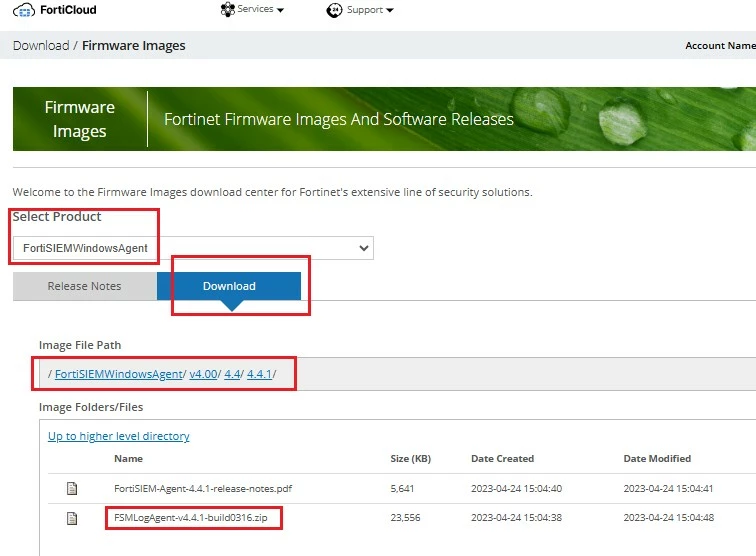Click the Name column header
This screenshot has height=556, width=756.
(128, 459)
